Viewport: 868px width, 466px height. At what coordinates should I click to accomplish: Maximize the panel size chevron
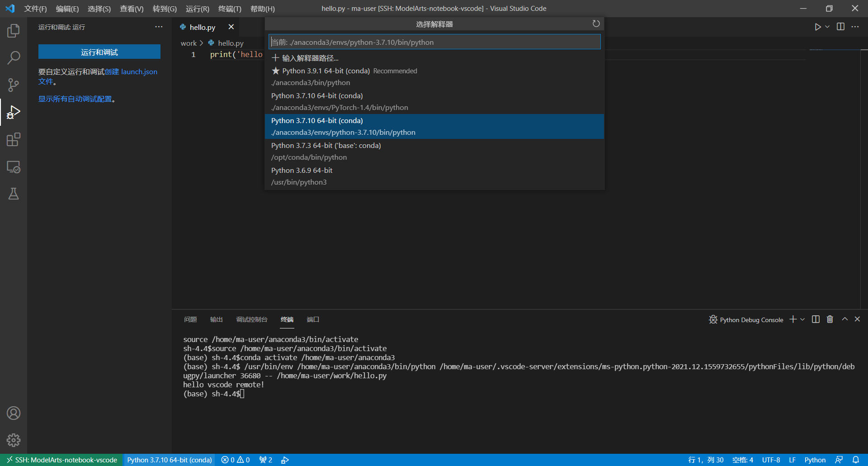844,319
